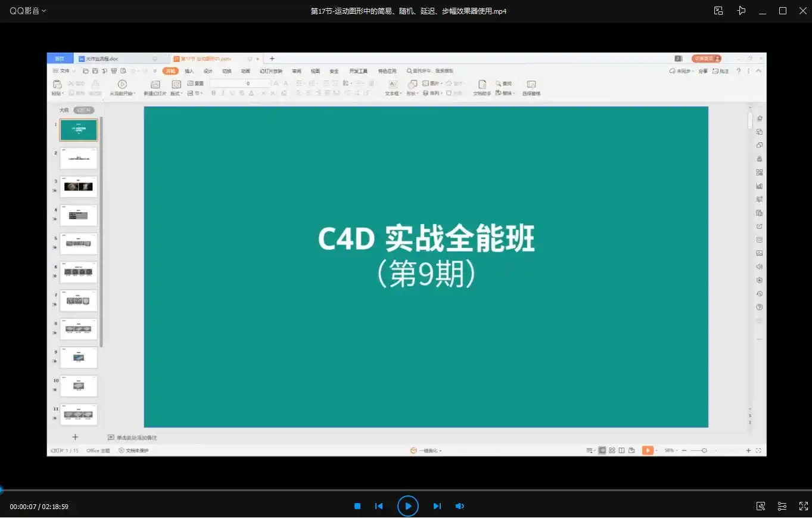The width and height of the screenshot is (812, 518).
Task: Click the video progress bar
Action: click(405, 489)
